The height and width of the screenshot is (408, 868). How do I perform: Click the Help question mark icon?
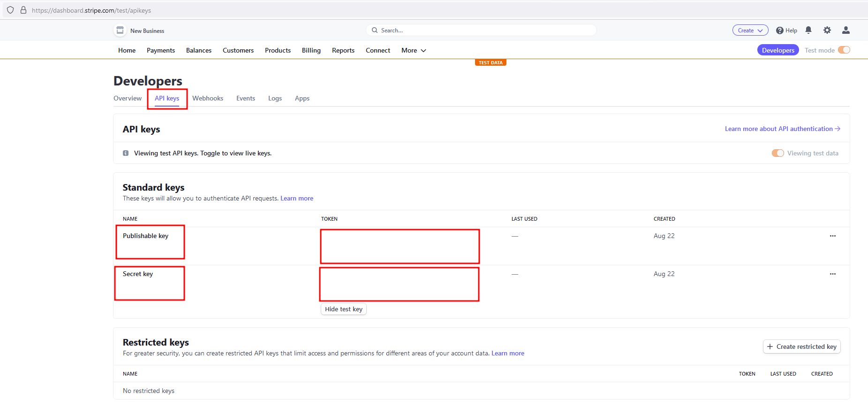coord(779,31)
